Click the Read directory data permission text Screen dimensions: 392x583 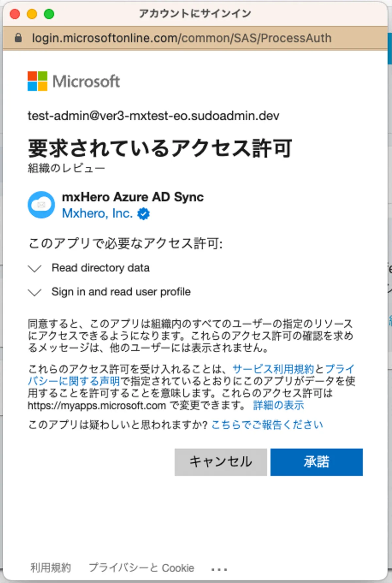point(101,268)
